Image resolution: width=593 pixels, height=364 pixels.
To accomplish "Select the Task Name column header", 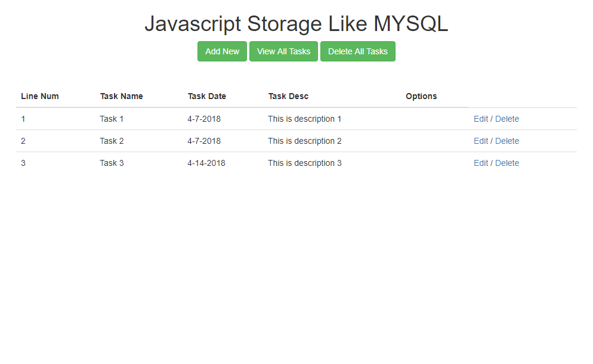I will click(121, 96).
